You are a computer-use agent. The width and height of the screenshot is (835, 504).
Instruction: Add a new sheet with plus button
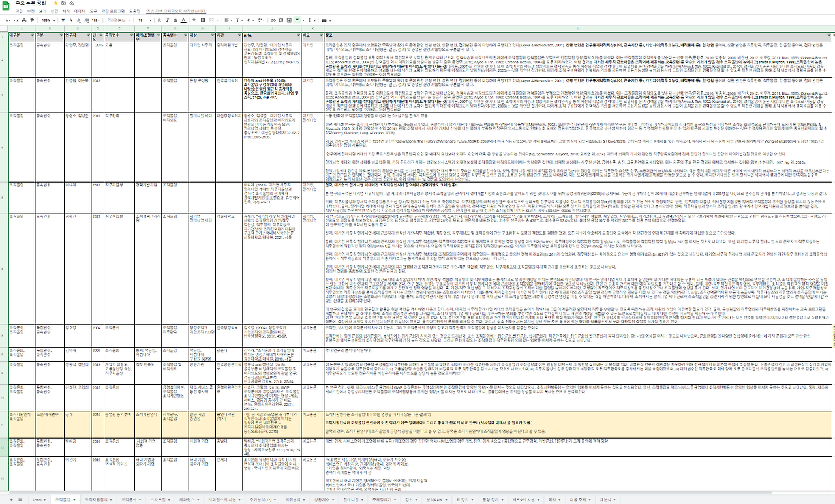tap(11, 499)
